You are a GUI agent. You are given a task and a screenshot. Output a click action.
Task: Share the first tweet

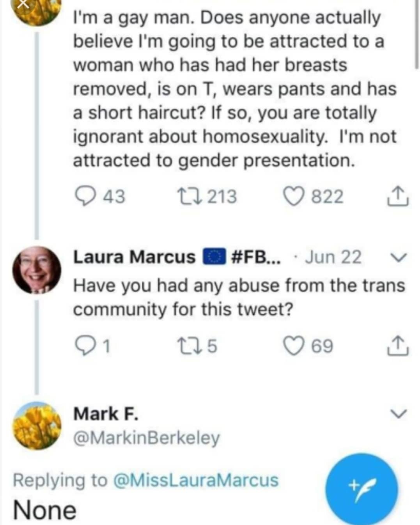[397, 196]
